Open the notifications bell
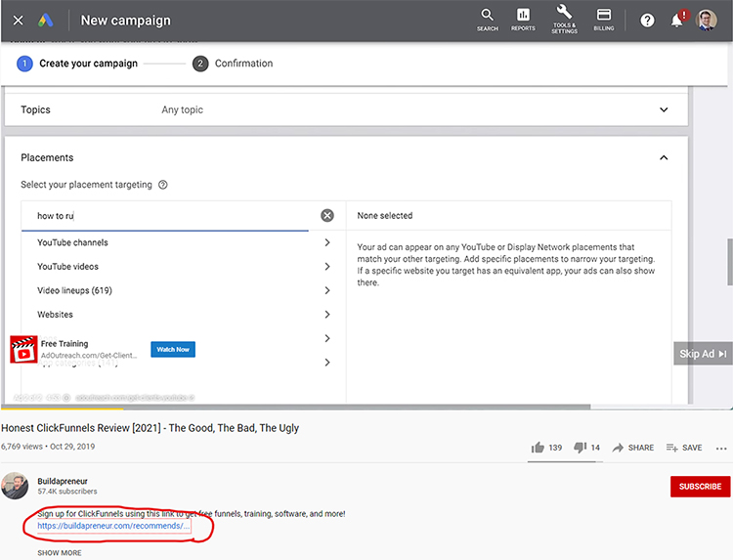Screen dimensions: 733x560 click(676, 21)
